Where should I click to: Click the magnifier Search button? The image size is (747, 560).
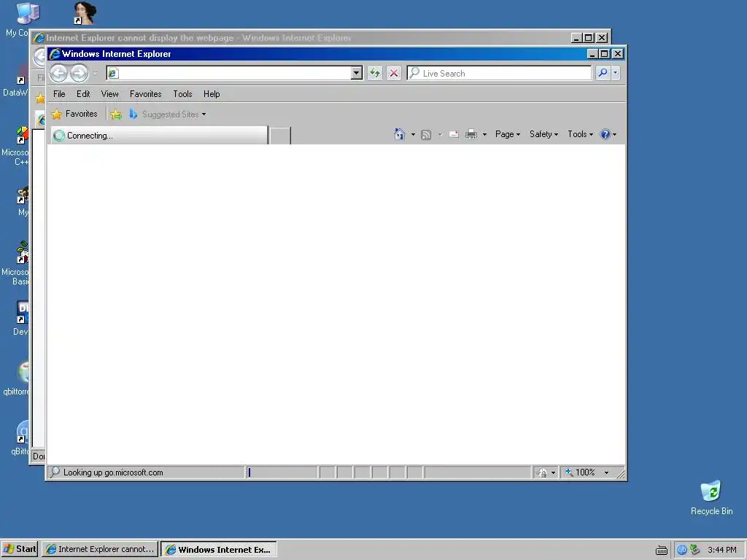[603, 73]
